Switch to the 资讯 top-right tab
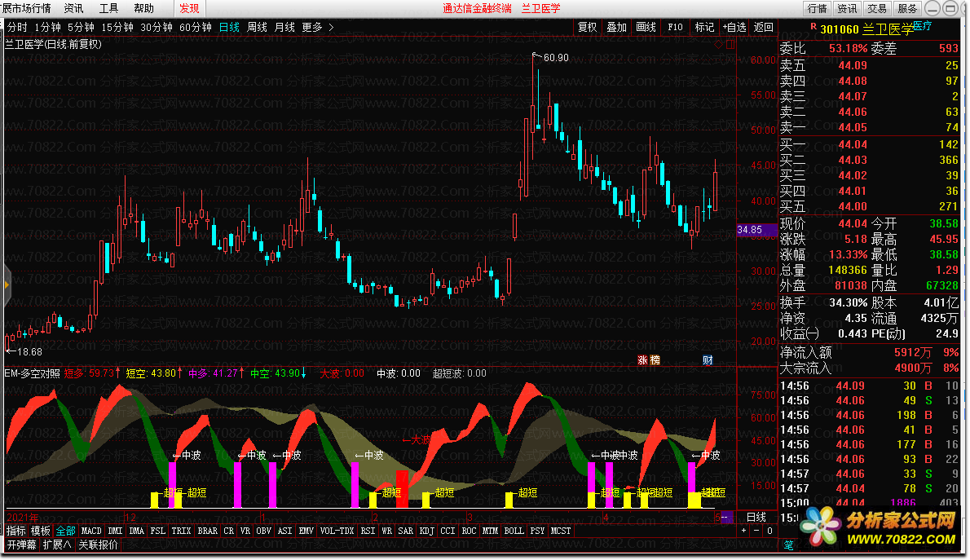This screenshot has width=970, height=560. (848, 9)
